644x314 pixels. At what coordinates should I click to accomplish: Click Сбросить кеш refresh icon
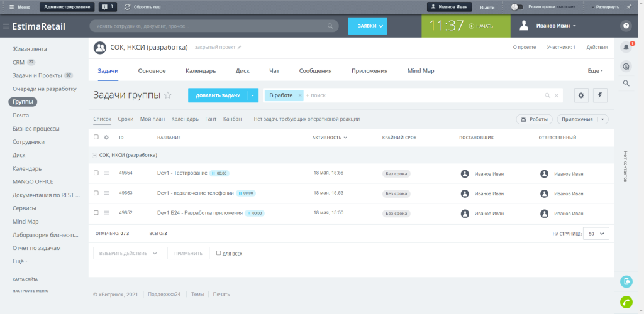127,7
